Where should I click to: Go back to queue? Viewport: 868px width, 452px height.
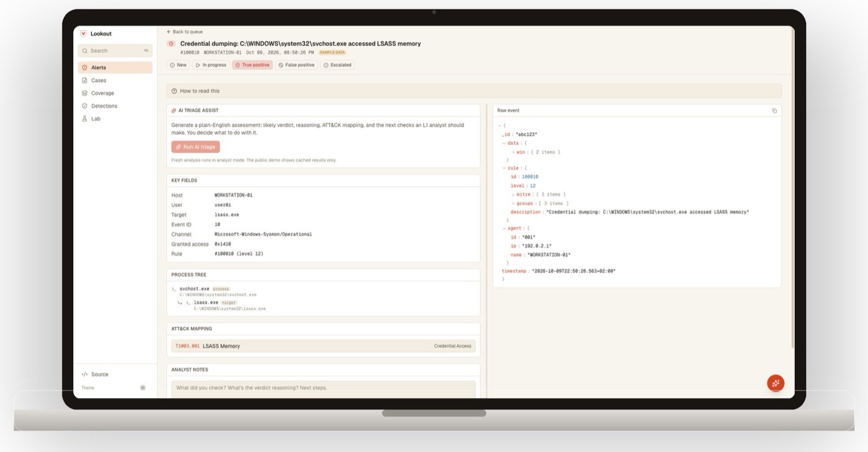tap(185, 32)
